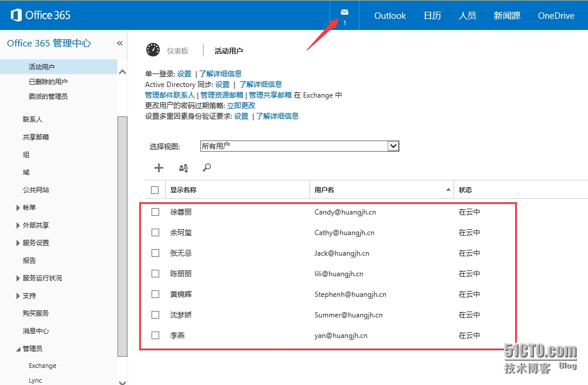Open Outlook from the top navigation
The width and height of the screenshot is (588, 385).
click(x=390, y=16)
